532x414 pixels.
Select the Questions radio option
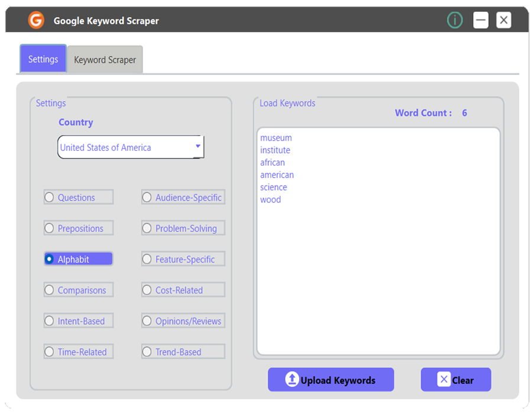(x=79, y=197)
